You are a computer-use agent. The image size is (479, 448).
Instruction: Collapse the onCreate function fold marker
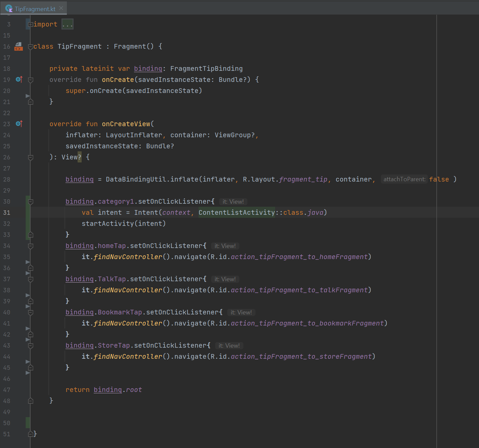point(31,80)
